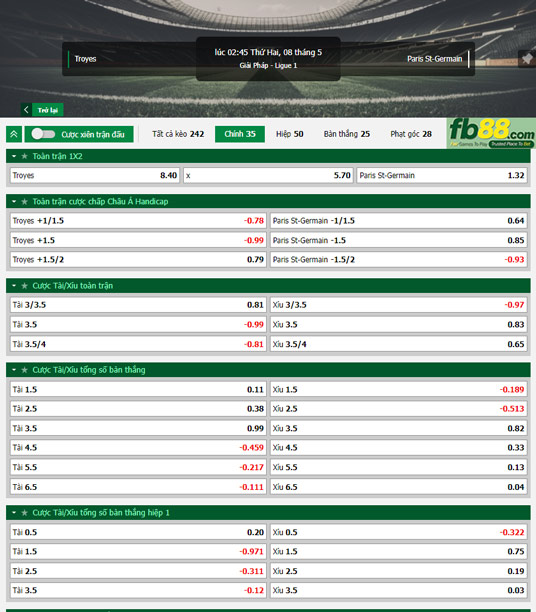Pick Tài 3.5 at 0.99
536x612 pixels.
click(x=138, y=428)
